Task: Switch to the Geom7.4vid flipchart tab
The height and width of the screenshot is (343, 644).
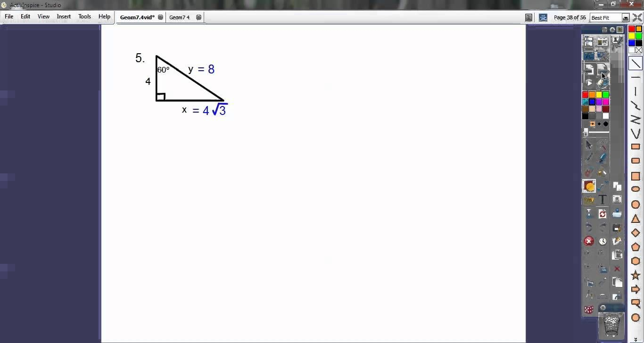Action: pyautogui.click(x=137, y=17)
